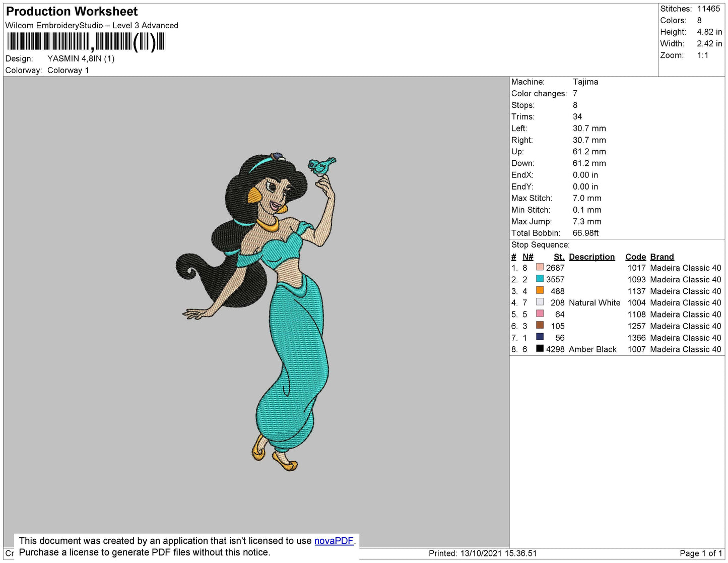728x563 pixels.
Task: Select the pink swatch for thread 1108
Action: [540, 314]
